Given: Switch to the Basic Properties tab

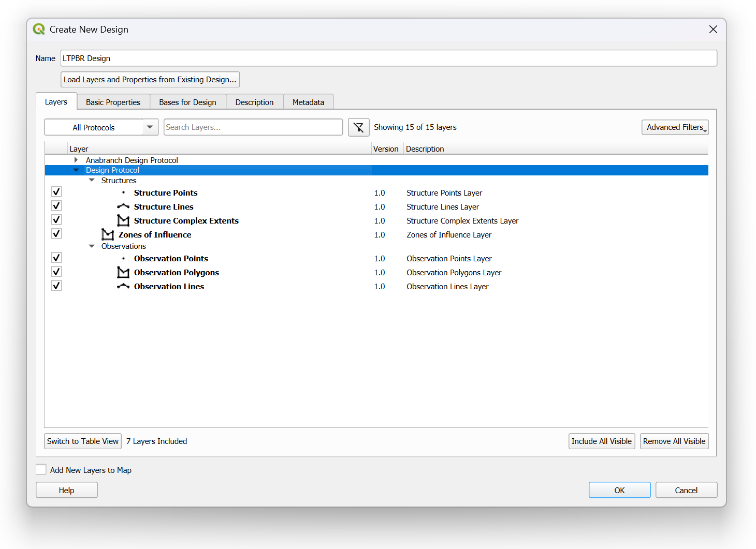Looking at the screenshot, I should pos(113,102).
